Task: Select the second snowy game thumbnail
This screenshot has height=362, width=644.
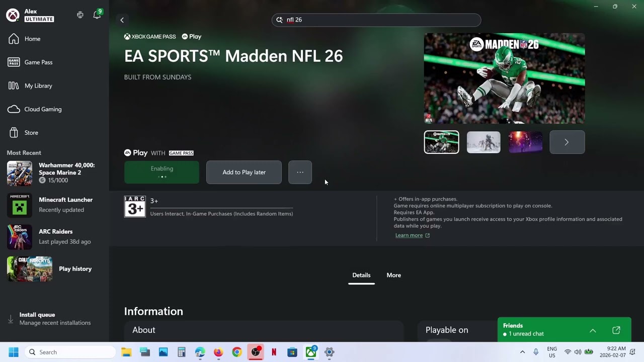Action: tap(484, 142)
